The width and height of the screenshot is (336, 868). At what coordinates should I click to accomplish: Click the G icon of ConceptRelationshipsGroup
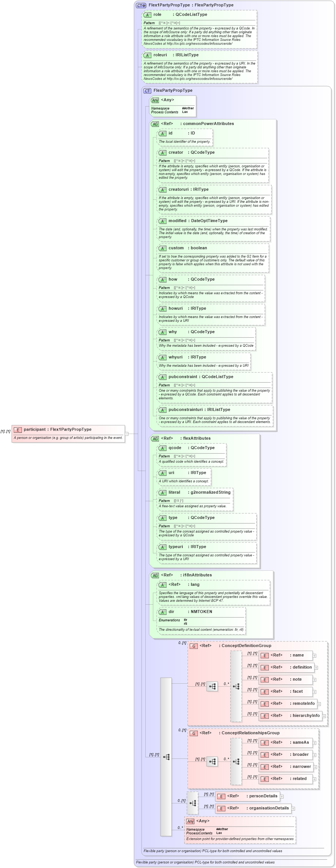pos(194,733)
